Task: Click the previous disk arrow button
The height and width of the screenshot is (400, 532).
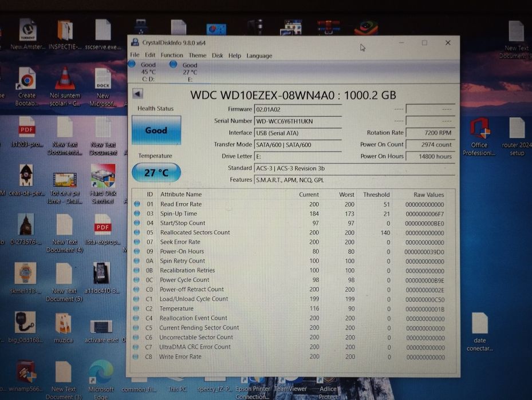Action: click(x=137, y=93)
